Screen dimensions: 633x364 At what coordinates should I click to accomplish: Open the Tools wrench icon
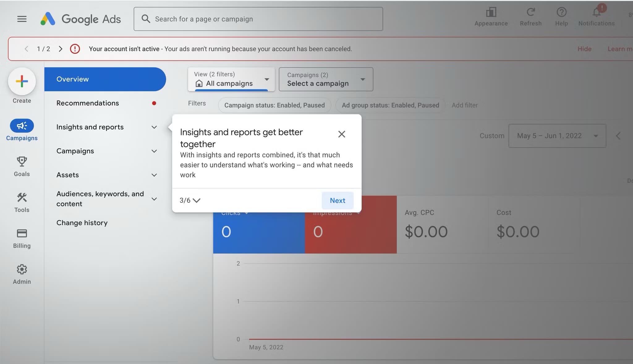click(x=22, y=197)
